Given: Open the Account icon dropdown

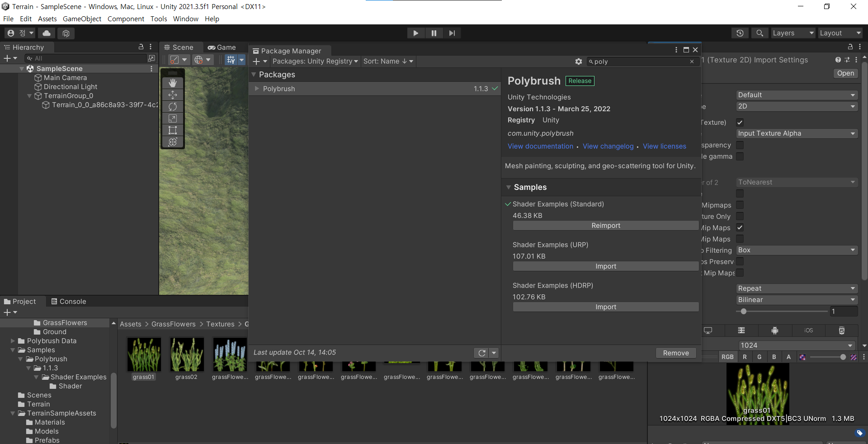Looking at the screenshot, I should point(20,33).
